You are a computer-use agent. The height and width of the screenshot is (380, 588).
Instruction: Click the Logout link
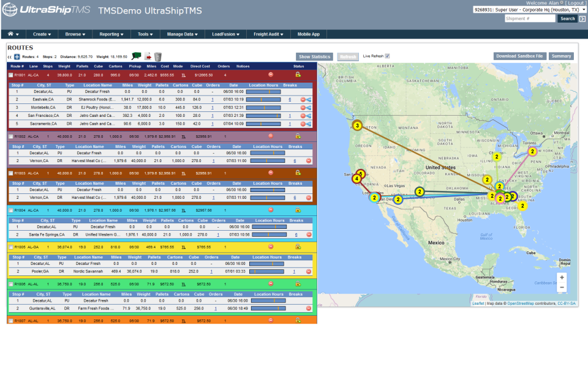(576, 2)
